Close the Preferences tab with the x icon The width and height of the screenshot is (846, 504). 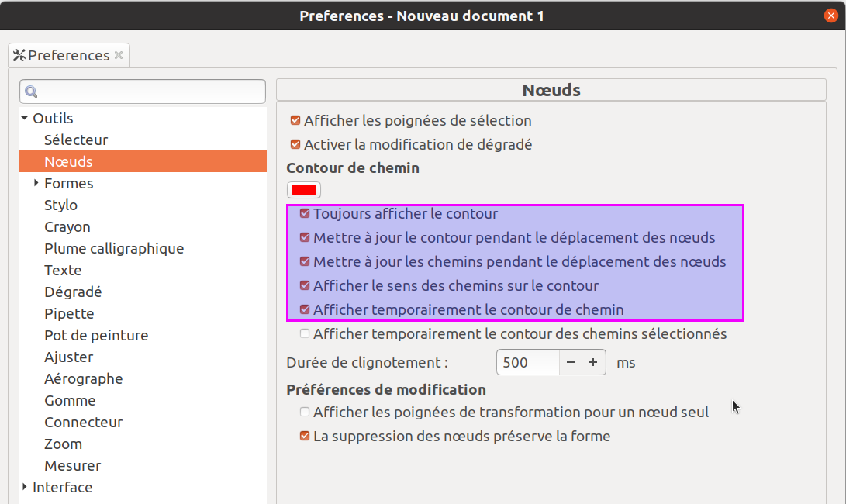[x=119, y=55]
